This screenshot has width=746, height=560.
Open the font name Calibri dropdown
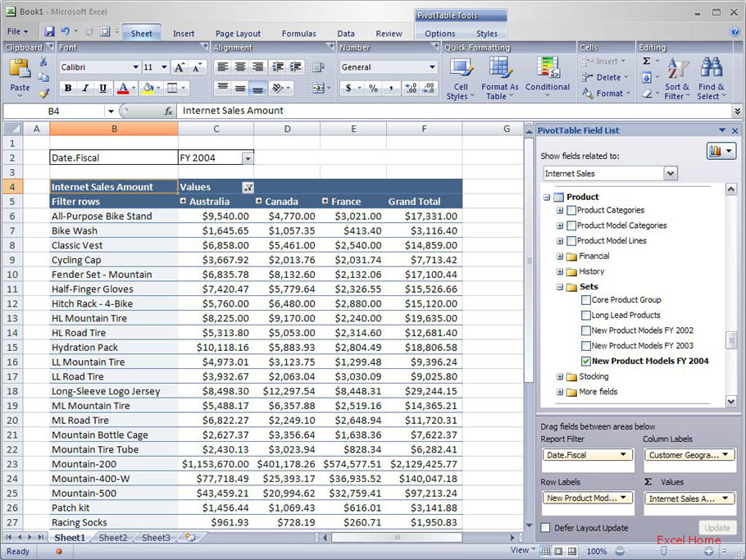pyautogui.click(x=135, y=67)
